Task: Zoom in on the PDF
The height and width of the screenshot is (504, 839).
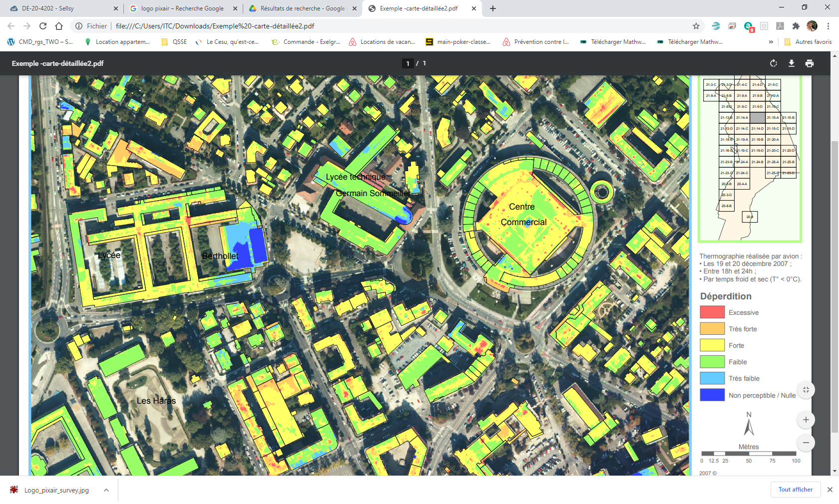Action: click(x=806, y=420)
